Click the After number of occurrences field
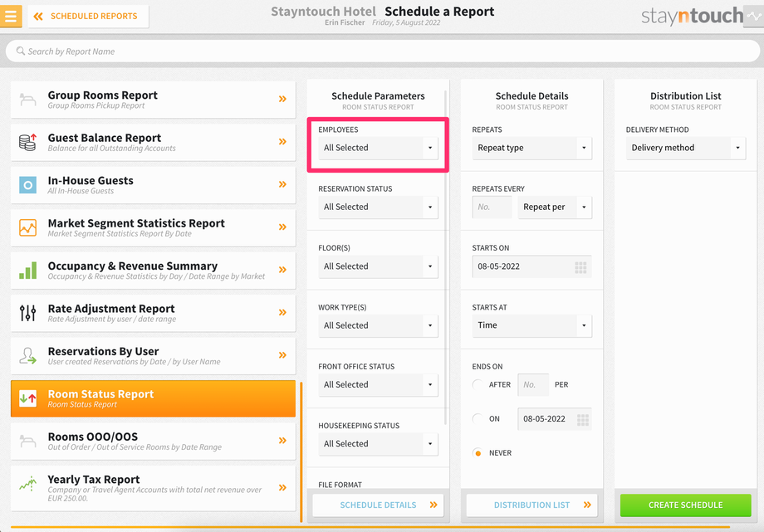 [533, 385]
